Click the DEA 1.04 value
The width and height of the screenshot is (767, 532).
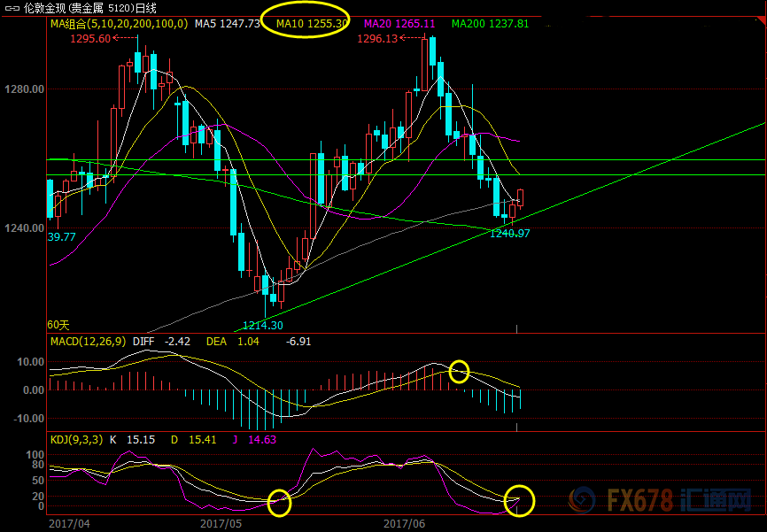click(x=233, y=342)
